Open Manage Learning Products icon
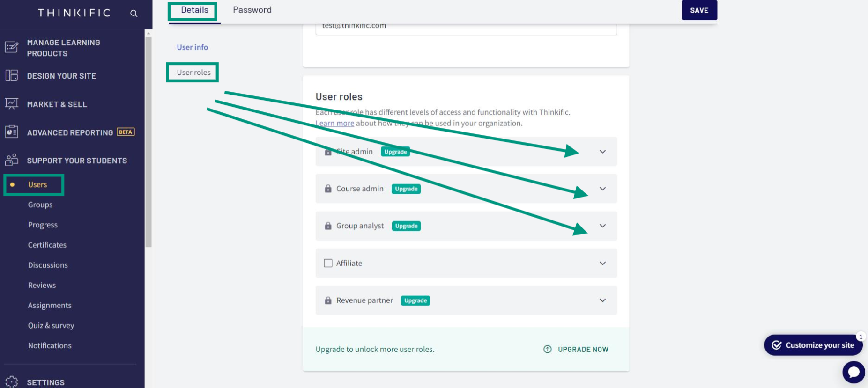The height and width of the screenshot is (388, 868). 11,47
